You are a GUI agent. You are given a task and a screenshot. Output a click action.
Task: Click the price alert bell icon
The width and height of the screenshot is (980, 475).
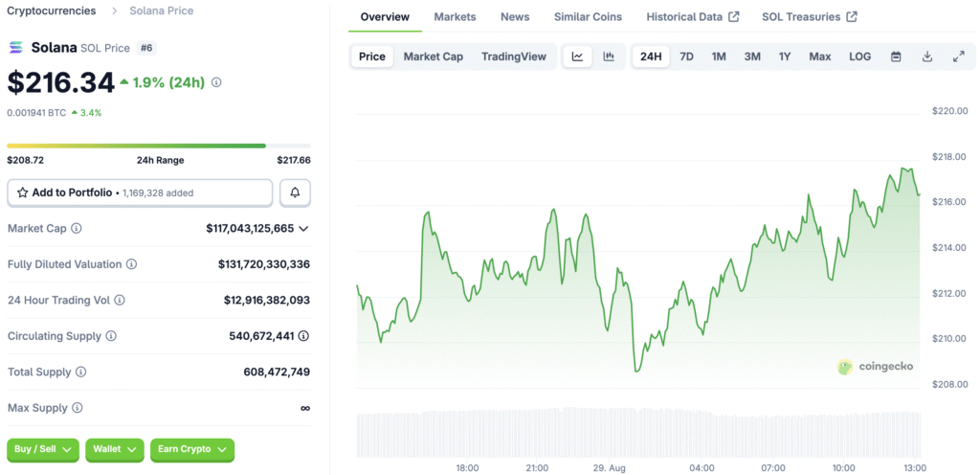[295, 192]
